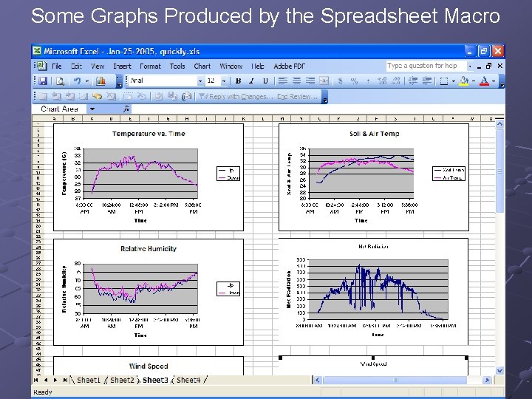Apply the red Font Color
The image size is (532, 399).
point(484,81)
